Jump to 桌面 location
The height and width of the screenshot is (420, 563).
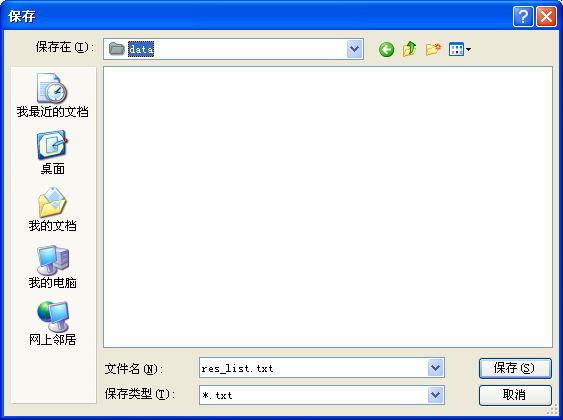(x=52, y=153)
